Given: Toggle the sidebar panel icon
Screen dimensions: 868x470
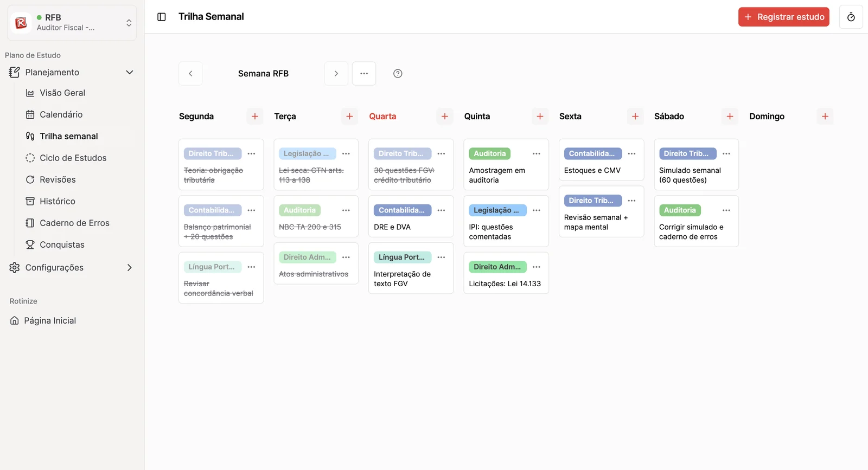Looking at the screenshot, I should click(x=162, y=17).
